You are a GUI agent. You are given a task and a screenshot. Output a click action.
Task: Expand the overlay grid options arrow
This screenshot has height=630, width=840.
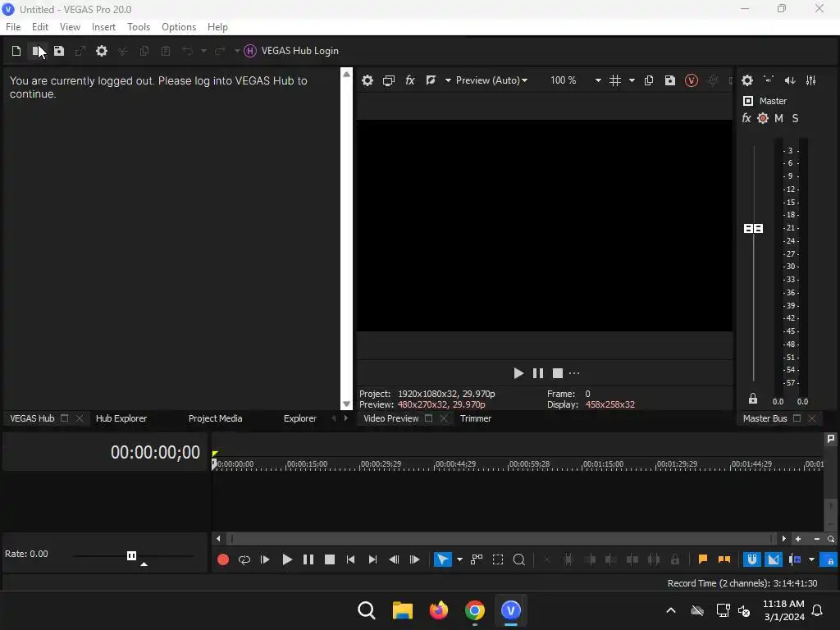coord(632,80)
